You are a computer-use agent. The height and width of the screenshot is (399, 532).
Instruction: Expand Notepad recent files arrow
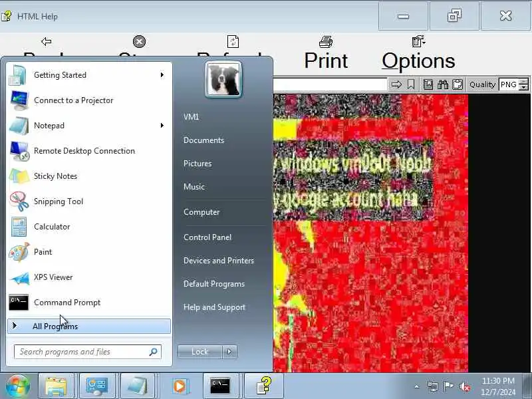coord(162,126)
